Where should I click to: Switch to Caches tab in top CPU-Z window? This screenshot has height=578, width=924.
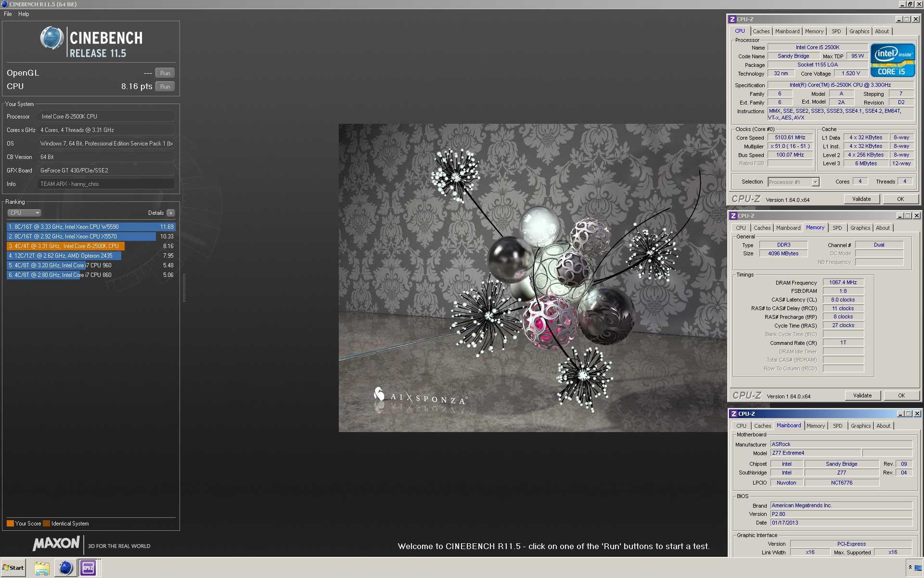[761, 31]
